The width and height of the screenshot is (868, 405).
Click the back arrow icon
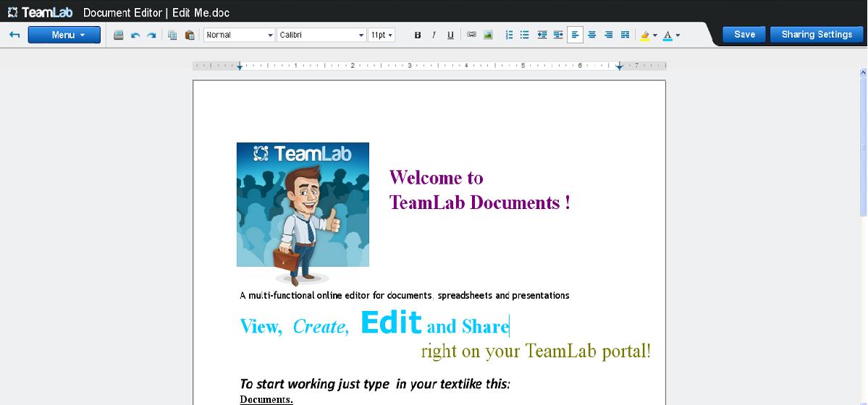[15, 35]
